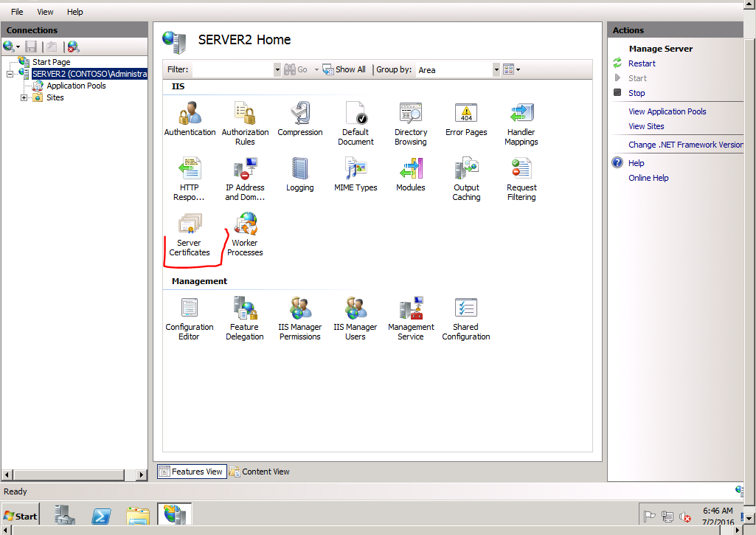Click View Application Pools link
Image resolution: width=756 pixels, height=535 pixels.
pos(667,111)
